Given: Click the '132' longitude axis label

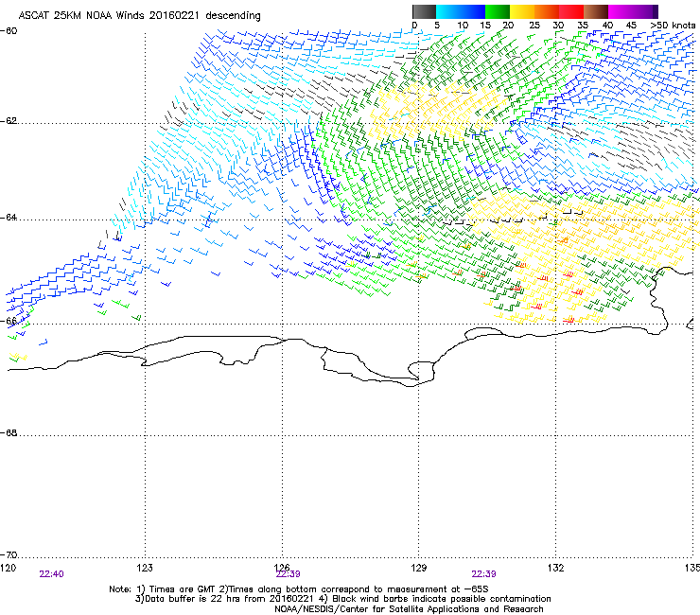Looking at the screenshot, I should (x=555, y=568).
